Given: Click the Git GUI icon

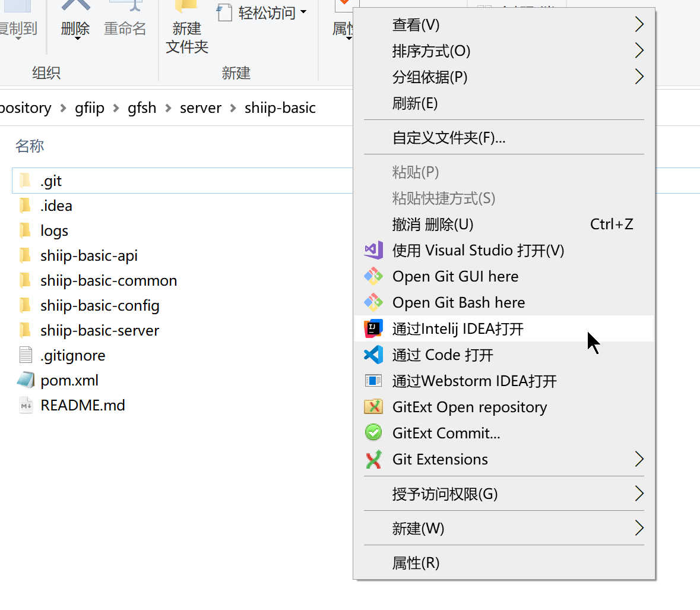Looking at the screenshot, I should click(373, 276).
